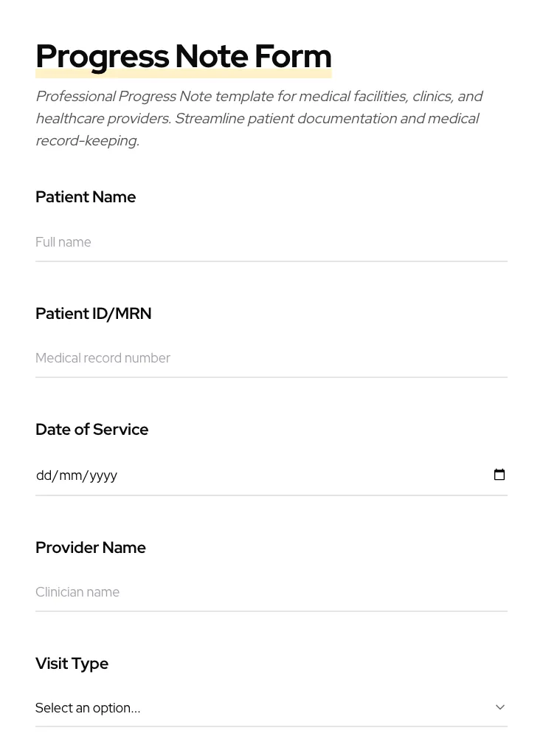The image size is (543, 756).
Task: Click the word 'clinics' in the description
Action: click(x=430, y=97)
